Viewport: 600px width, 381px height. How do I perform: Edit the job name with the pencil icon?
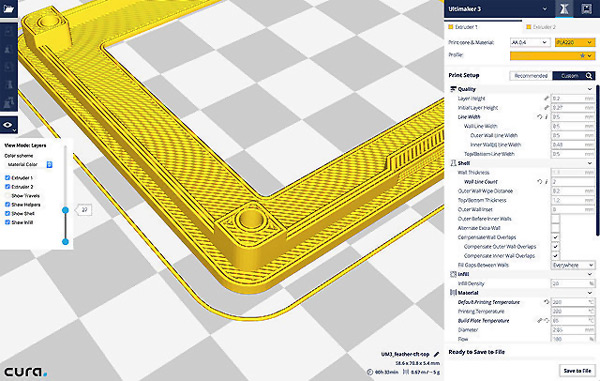[x=437, y=354]
